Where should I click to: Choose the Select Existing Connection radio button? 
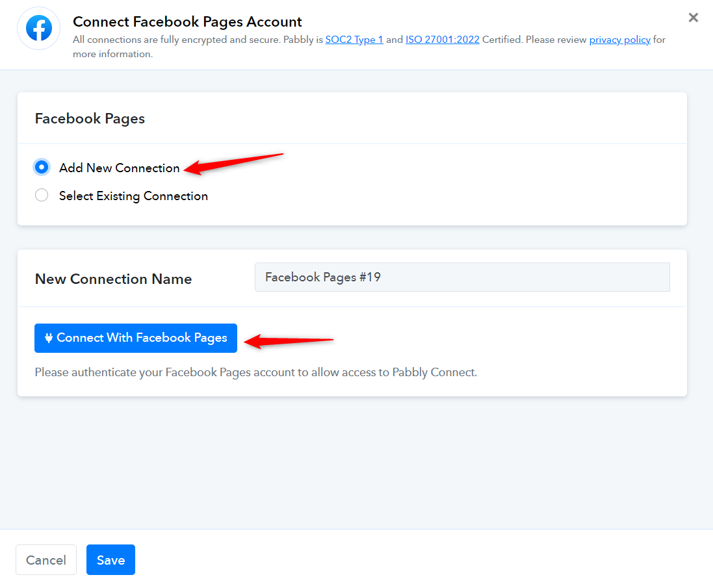(42, 196)
